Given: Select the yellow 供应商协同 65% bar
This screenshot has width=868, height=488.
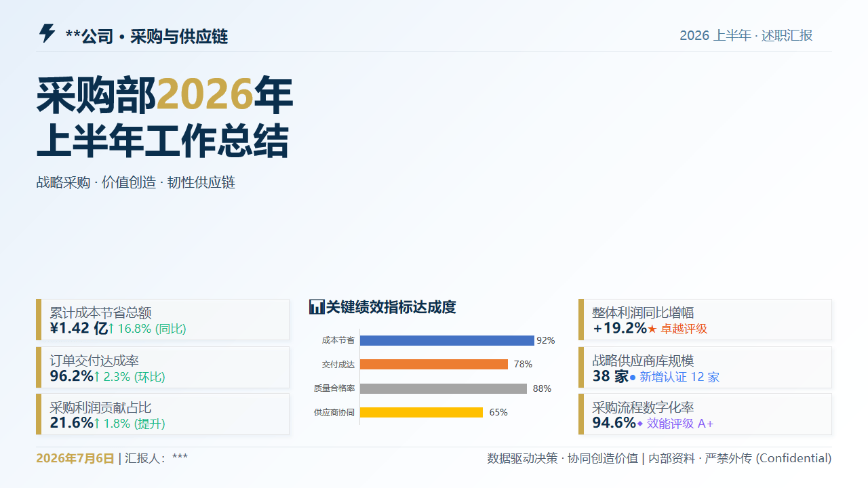Looking at the screenshot, I should (x=421, y=412).
